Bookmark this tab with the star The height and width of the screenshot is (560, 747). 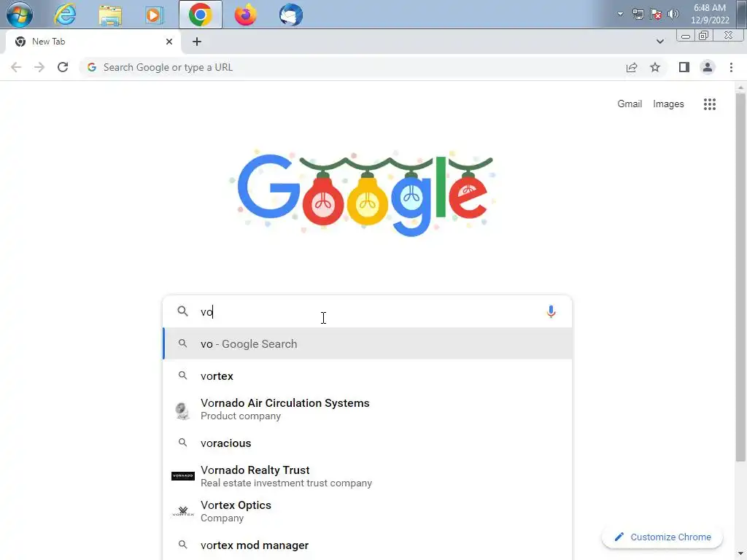pos(655,67)
